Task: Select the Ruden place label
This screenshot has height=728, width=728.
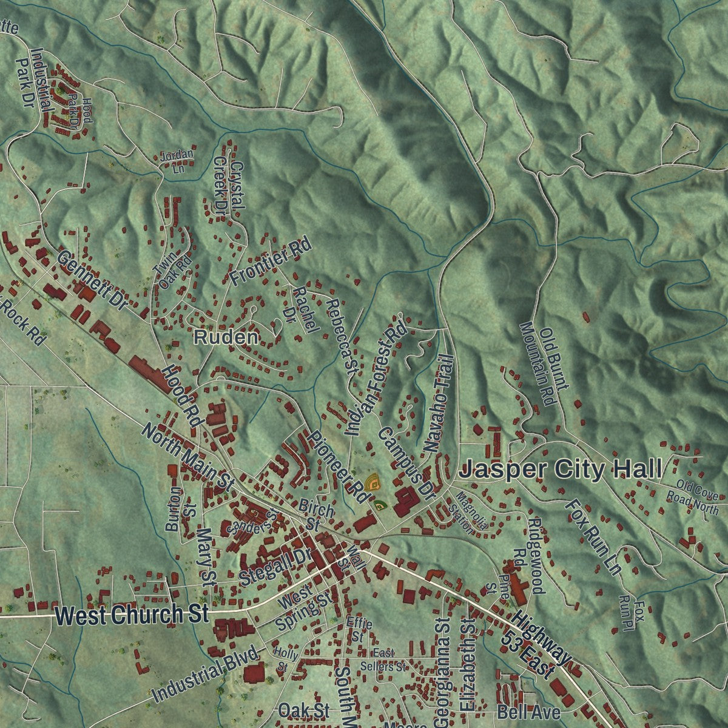Action: click(226, 337)
